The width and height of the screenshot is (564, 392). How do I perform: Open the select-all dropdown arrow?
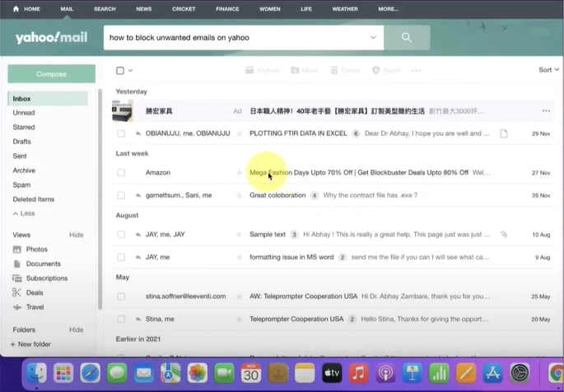(x=131, y=71)
